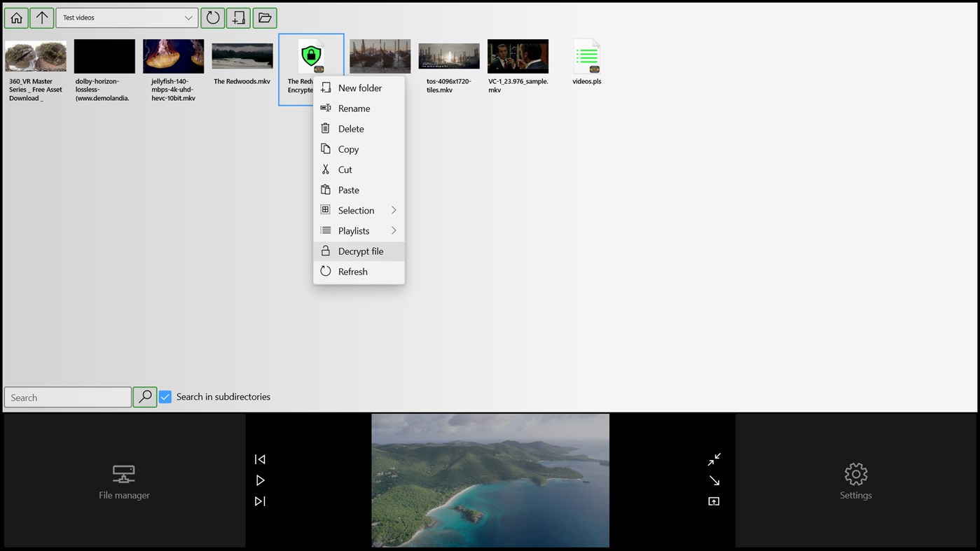Skip to next video
Screen dimensions: 980x551
click(x=260, y=501)
